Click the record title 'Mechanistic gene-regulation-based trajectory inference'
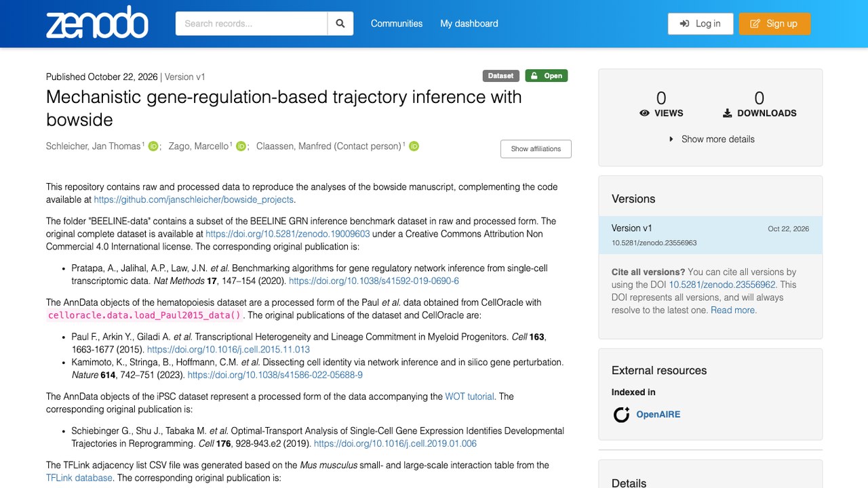This screenshot has height=488, width=868. [284, 108]
